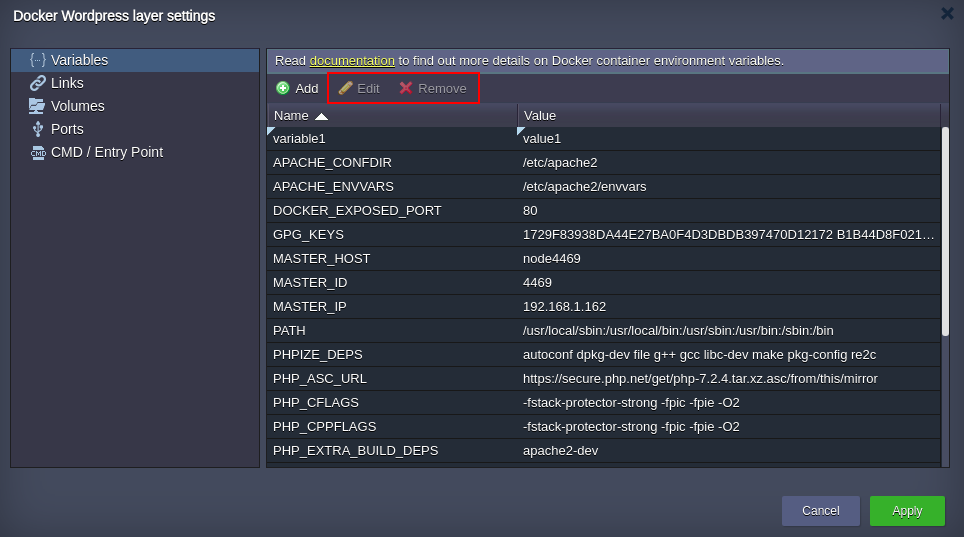Click the Volumes folder icon

[37, 106]
